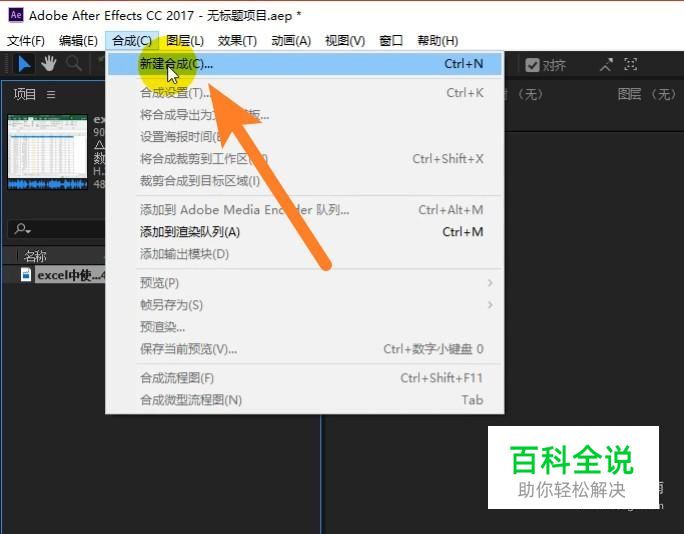The height and width of the screenshot is (534, 684).
Task: Select the 图层 (无) panel tab
Action: pyautogui.click(x=647, y=94)
